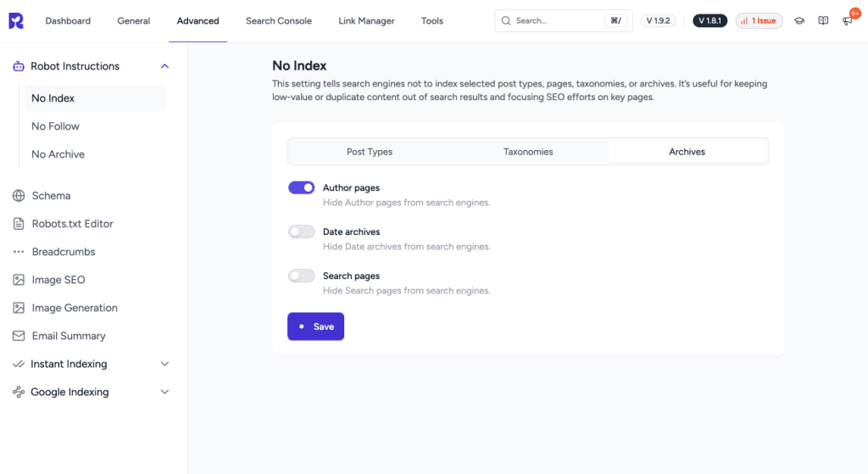Expand the Instant Indexing section

(x=164, y=364)
